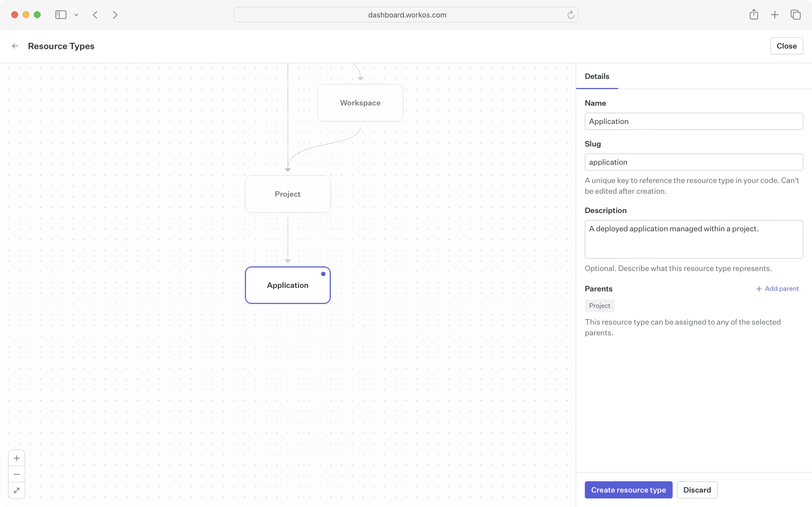Click the reload page icon in address bar

[570, 14]
